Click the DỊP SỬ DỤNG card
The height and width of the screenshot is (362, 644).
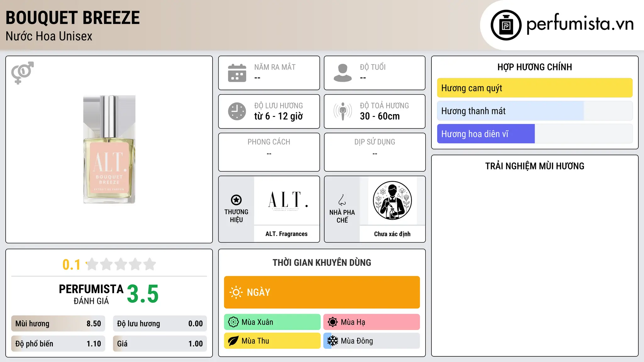coord(375,152)
